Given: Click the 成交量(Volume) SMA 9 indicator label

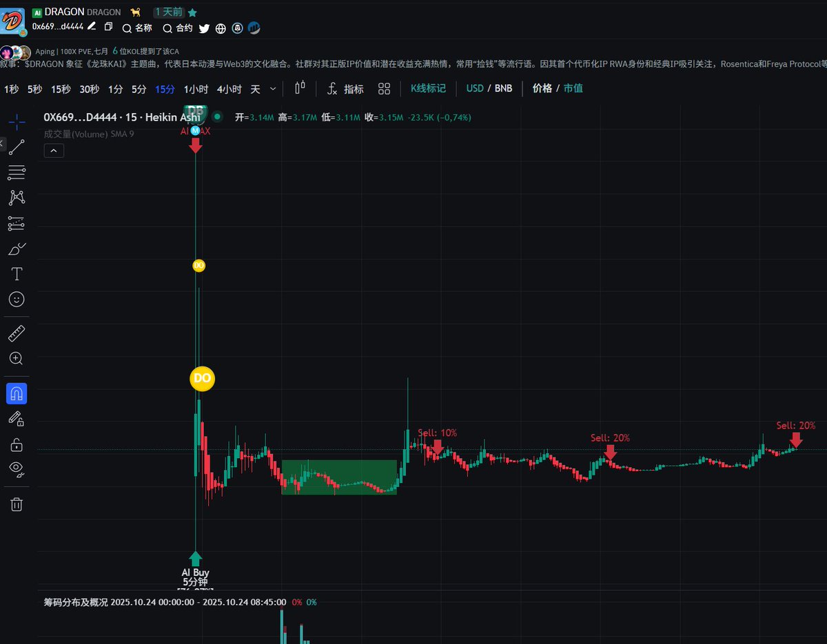Looking at the screenshot, I should [89, 134].
